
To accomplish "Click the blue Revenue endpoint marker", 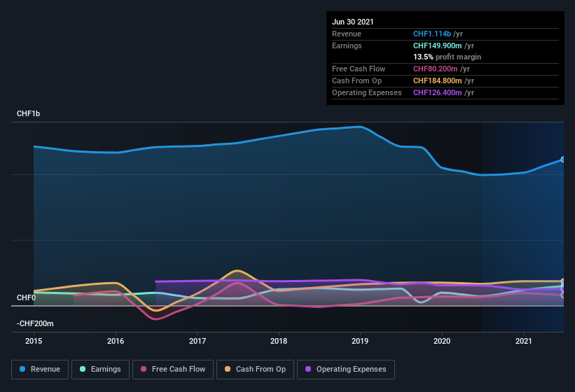I will (563, 160).
